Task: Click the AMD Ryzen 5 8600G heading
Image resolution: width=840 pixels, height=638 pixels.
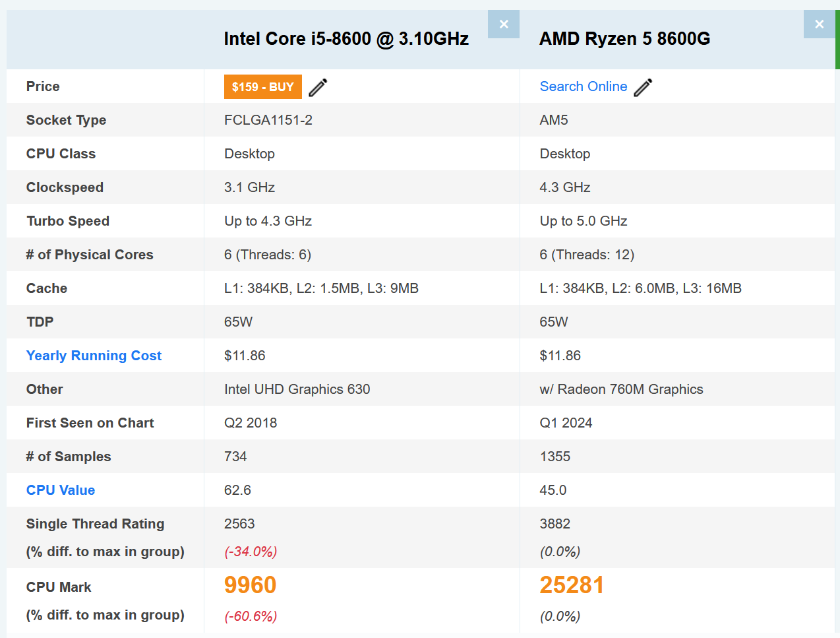Action: click(x=624, y=39)
